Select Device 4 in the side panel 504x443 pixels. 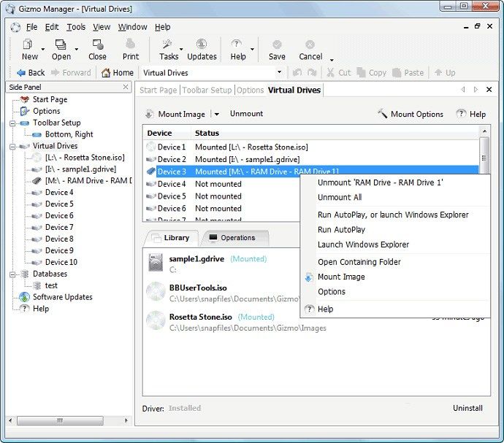tap(59, 193)
